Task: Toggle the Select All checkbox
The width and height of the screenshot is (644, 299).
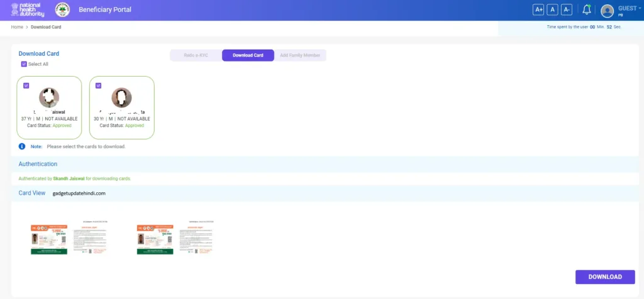Action: 24,64
